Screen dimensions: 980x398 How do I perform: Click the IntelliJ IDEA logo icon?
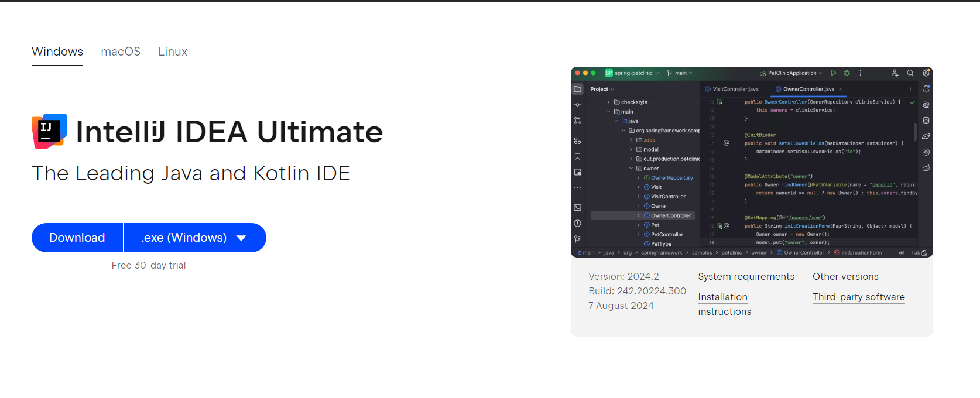pyautogui.click(x=49, y=131)
